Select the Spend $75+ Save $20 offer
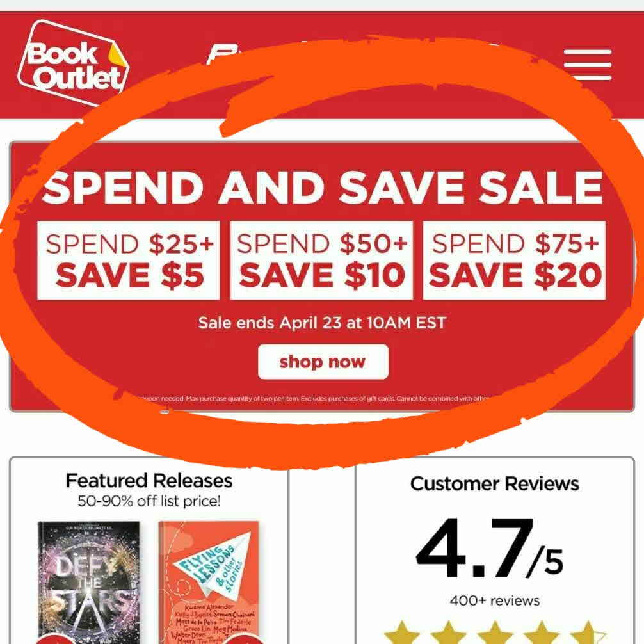This screenshot has width=644, height=644. coord(514,260)
